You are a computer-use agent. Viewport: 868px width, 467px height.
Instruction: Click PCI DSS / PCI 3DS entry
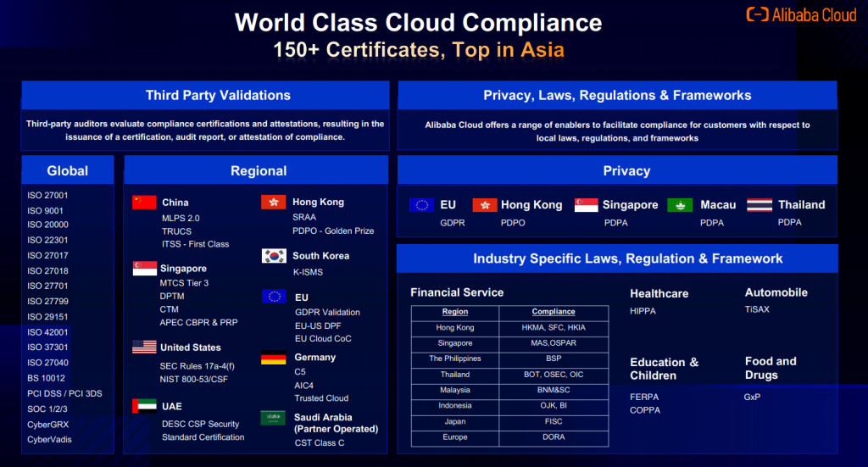coord(64,393)
